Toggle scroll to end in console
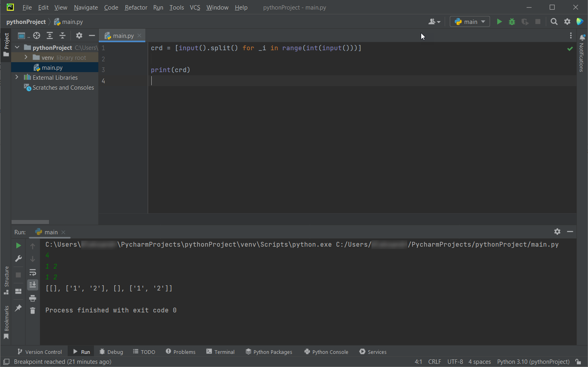588x367 pixels. 33,285
